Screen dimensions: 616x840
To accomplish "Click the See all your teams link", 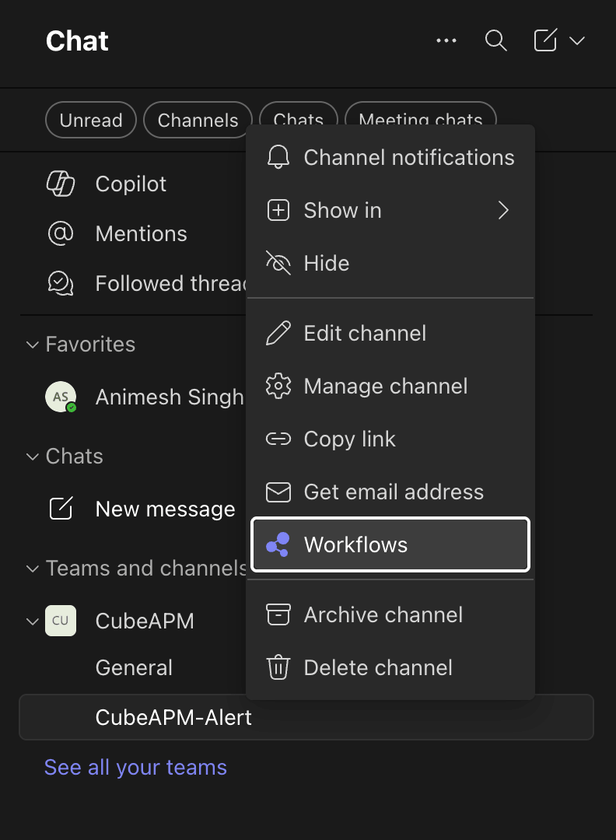I will click(x=135, y=767).
